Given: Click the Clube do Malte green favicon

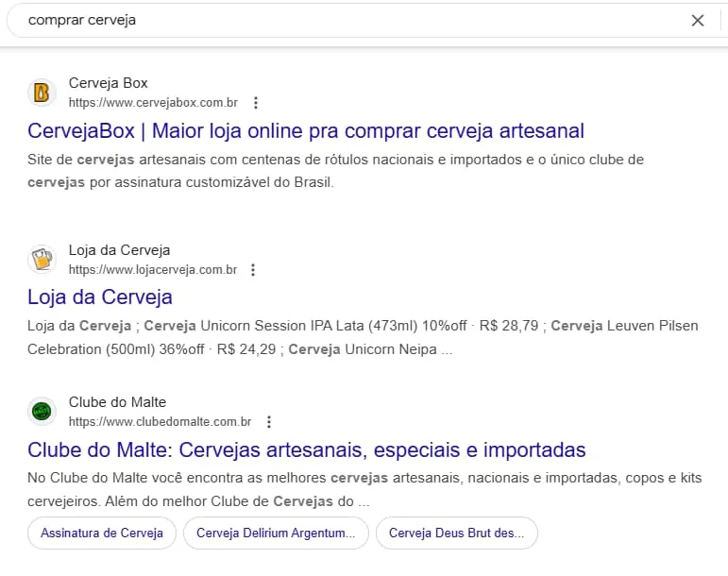Looking at the screenshot, I should [x=42, y=412].
